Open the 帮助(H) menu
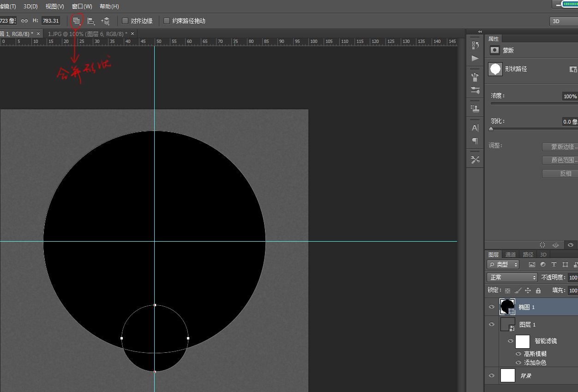The width and height of the screenshot is (578, 392). click(109, 6)
